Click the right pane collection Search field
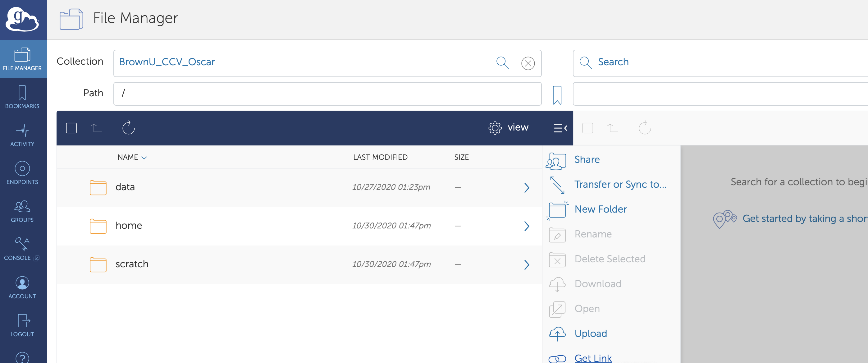This screenshot has height=363, width=868. click(x=720, y=63)
